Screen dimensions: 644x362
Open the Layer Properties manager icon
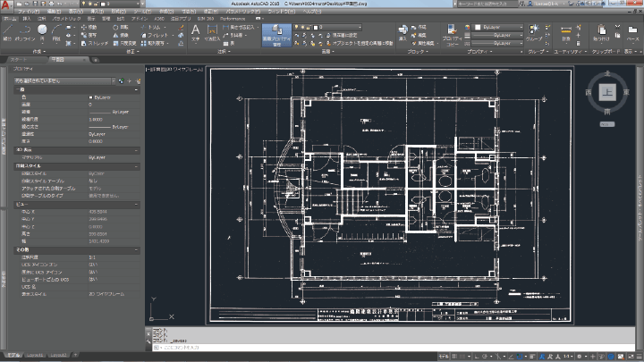click(x=275, y=31)
